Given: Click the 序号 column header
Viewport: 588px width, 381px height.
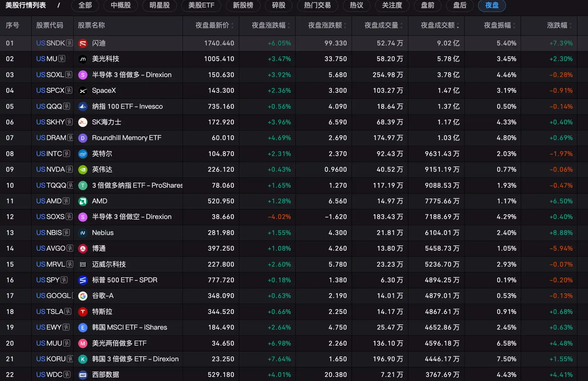Looking at the screenshot, I should pos(13,25).
